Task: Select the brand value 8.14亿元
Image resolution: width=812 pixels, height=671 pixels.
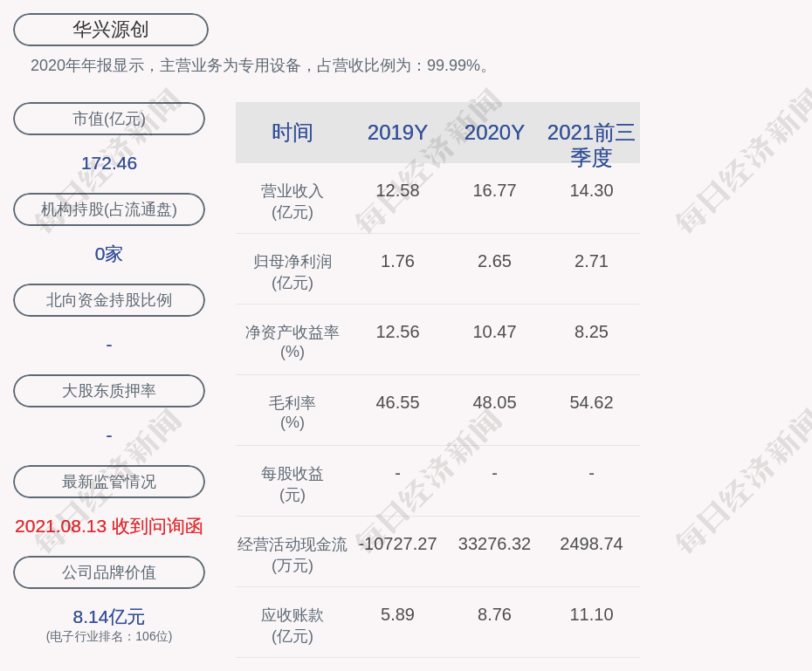Action: [x=109, y=617]
